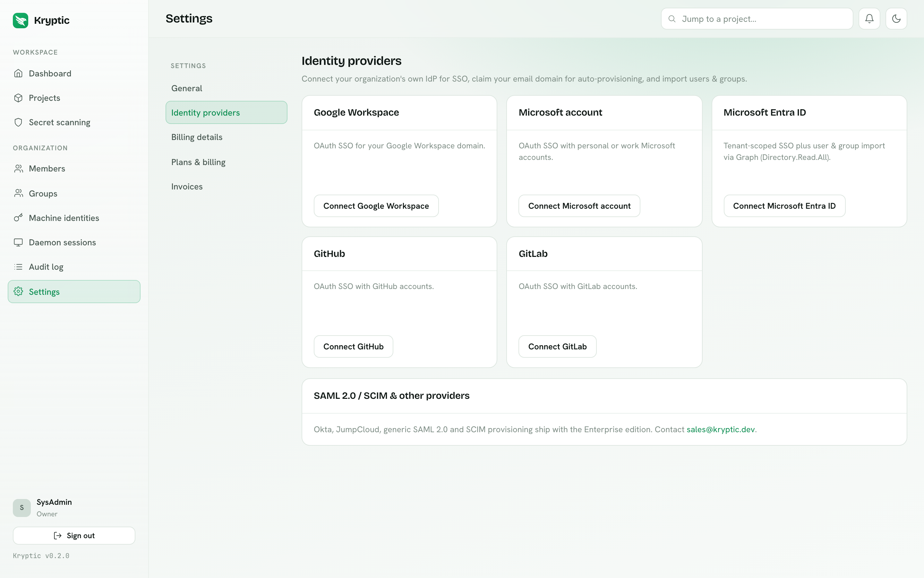Sign out of Kryptic
This screenshot has height=578, width=924.
coord(74,536)
